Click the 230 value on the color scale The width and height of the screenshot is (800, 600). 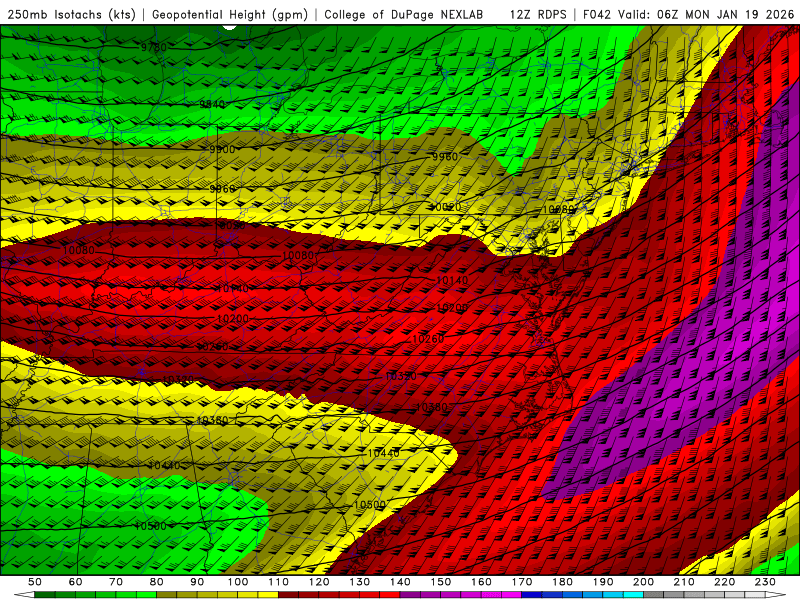pos(765,582)
